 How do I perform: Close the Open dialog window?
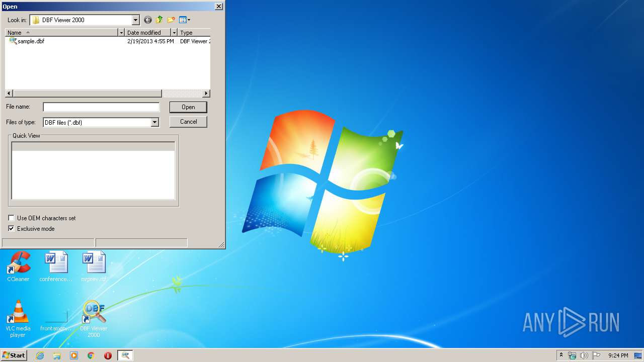pos(218,7)
